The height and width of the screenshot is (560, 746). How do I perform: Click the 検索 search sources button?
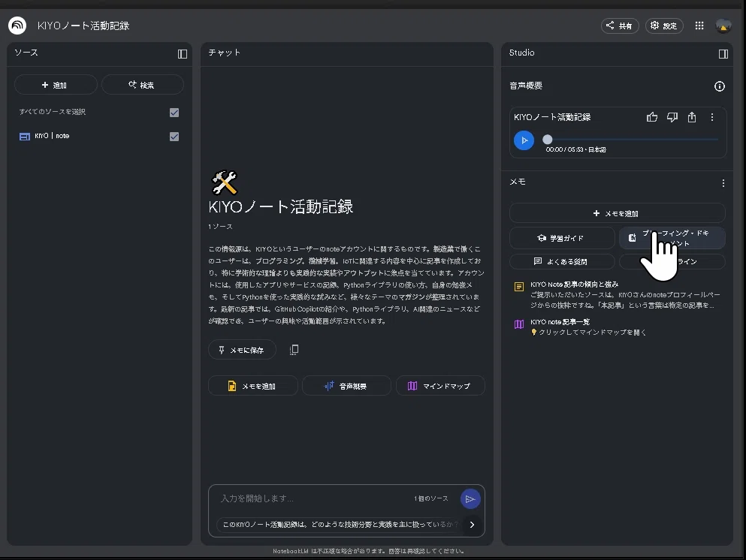(x=142, y=85)
